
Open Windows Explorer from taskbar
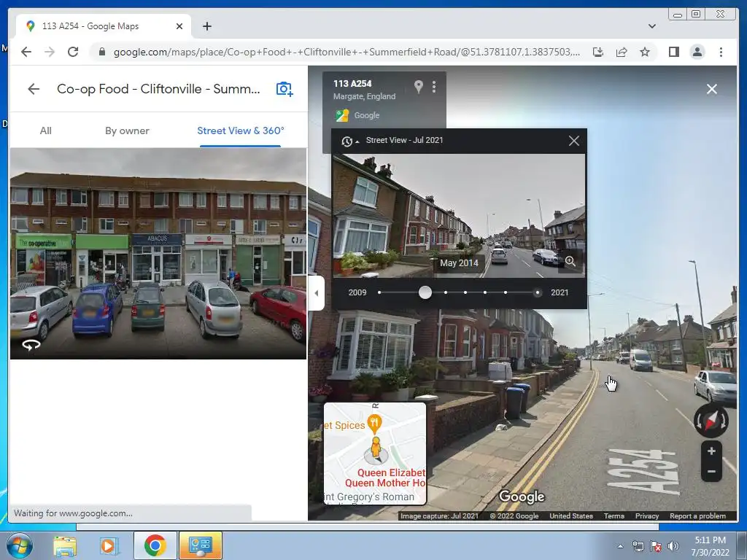point(65,546)
